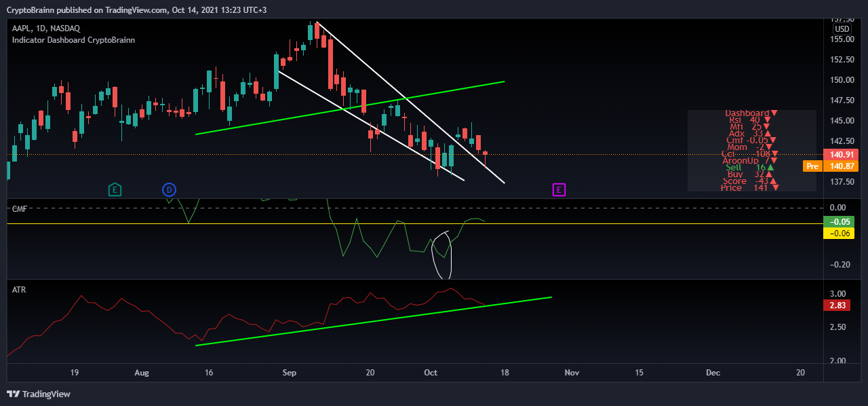Click the yellow -0.06 CMF level label
This screenshot has width=868, height=406.
(838, 233)
